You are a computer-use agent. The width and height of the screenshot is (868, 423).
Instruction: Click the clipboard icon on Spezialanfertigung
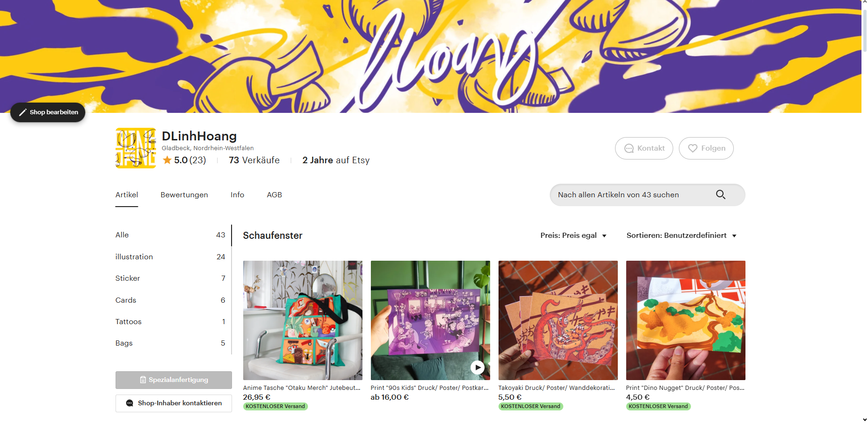(x=143, y=380)
